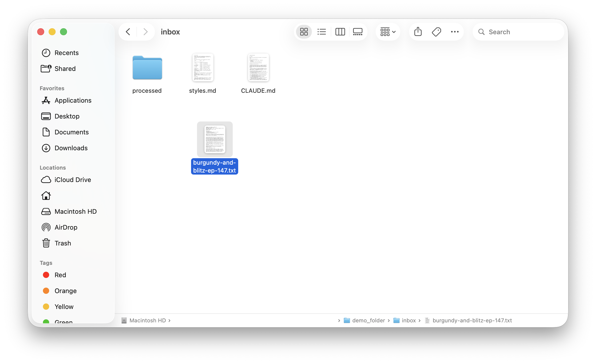Image resolution: width=596 pixels, height=364 pixels.
Task: Select the burgundy-and-blitz-ep-147.txt file thumbnail
Action: coord(215,139)
